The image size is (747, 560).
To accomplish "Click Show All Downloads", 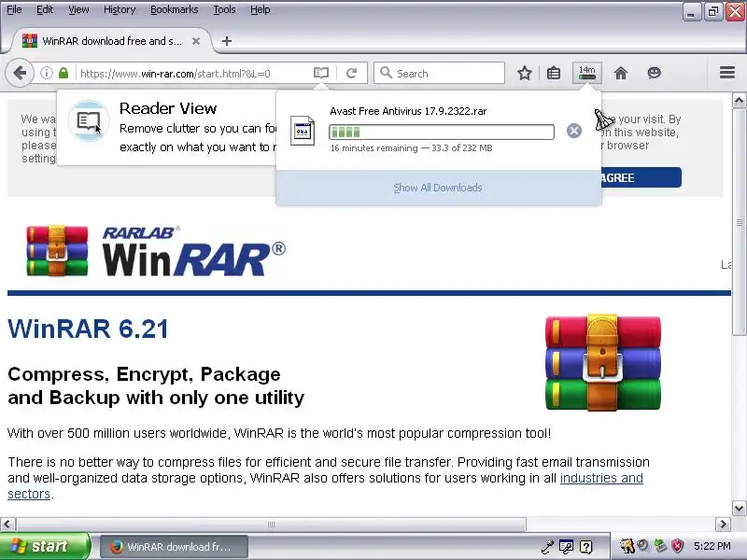I will (x=438, y=188).
